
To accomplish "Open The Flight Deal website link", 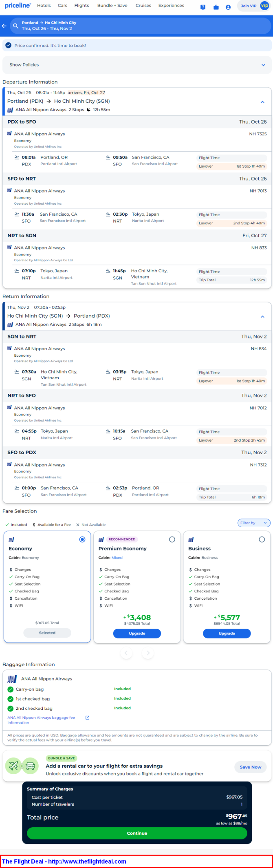I will pyautogui.click(x=64, y=861).
